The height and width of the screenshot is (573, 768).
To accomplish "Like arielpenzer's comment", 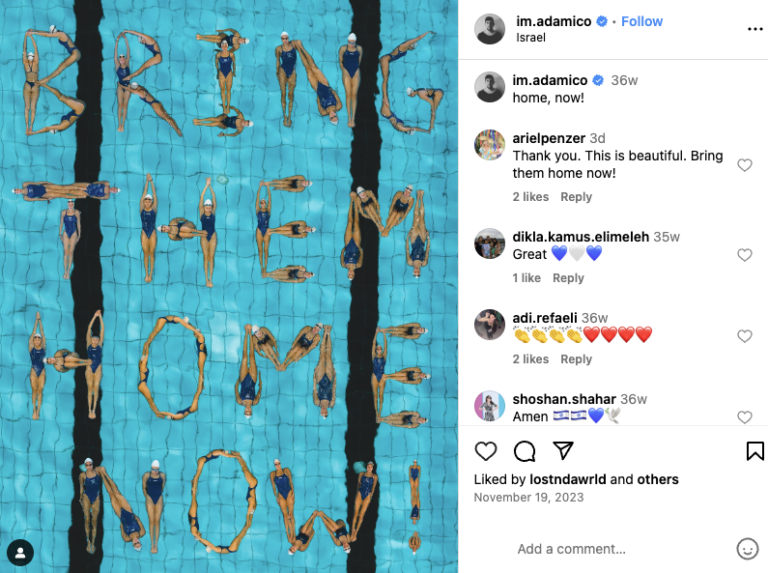I will click(x=744, y=165).
